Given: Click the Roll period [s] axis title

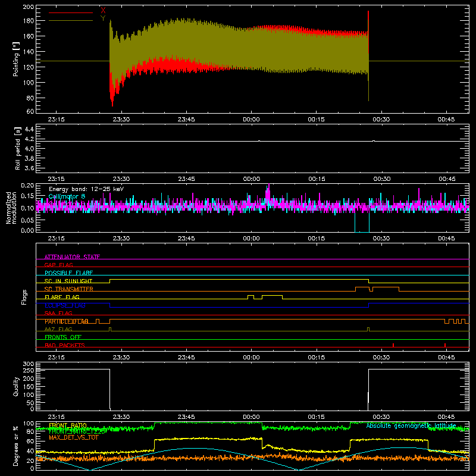Looking at the screenshot, I should (18, 149).
